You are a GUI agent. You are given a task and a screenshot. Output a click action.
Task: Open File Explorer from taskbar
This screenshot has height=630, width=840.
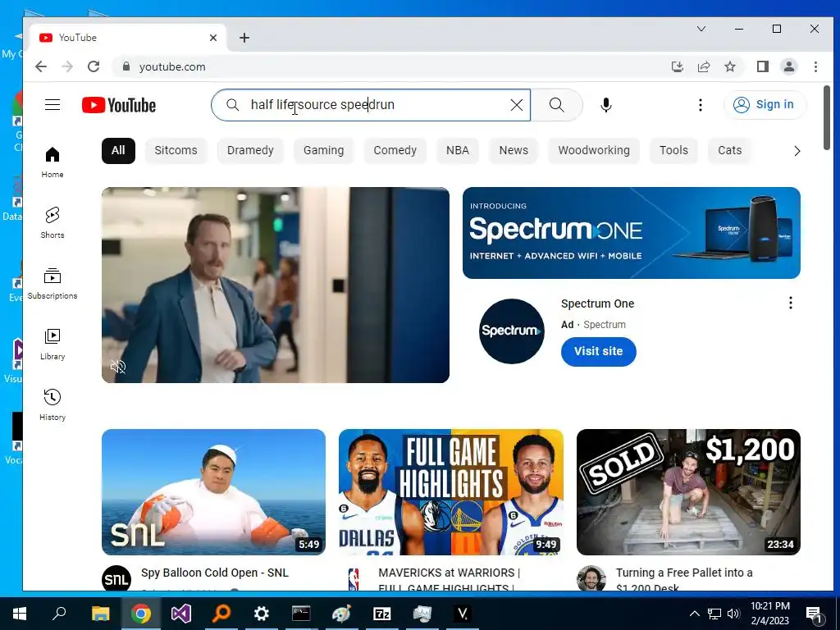click(100, 614)
